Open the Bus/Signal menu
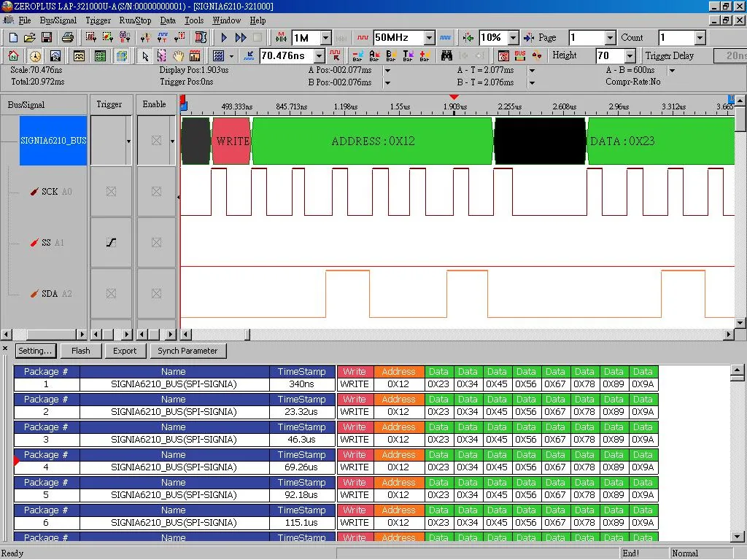The width and height of the screenshot is (747, 560). (x=58, y=20)
